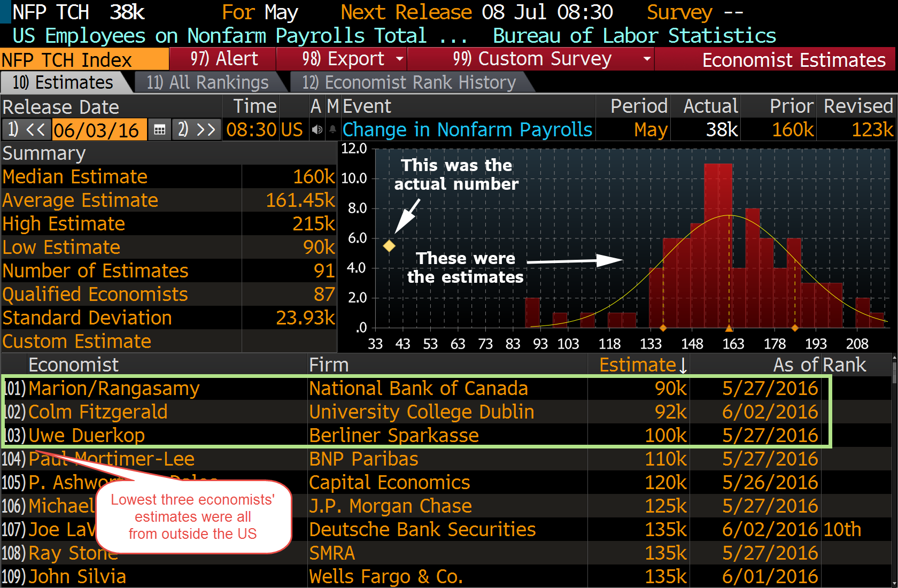Click the Prior value 160k
Viewport: 898px width, 588px height.
point(793,130)
